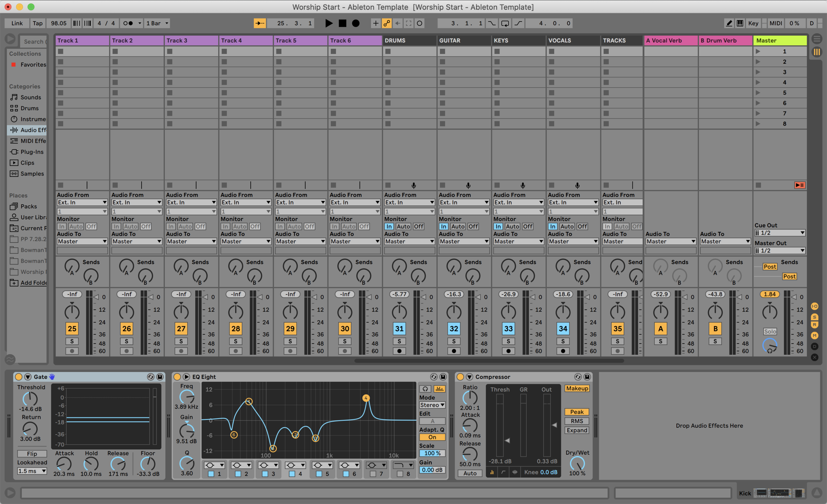Image resolution: width=827 pixels, height=504 pixels.
Task: Select Compressor RMS mode
Action: [x=577, y=421]
